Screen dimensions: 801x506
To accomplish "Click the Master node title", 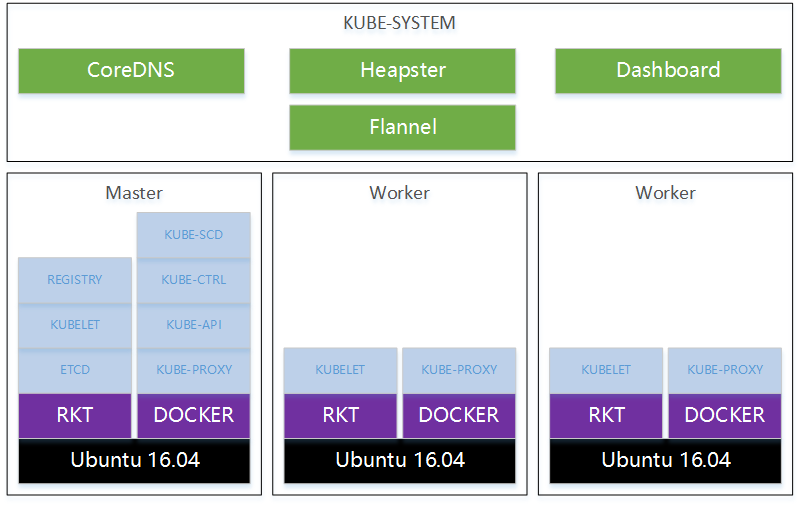I will (x=134, y=193).
